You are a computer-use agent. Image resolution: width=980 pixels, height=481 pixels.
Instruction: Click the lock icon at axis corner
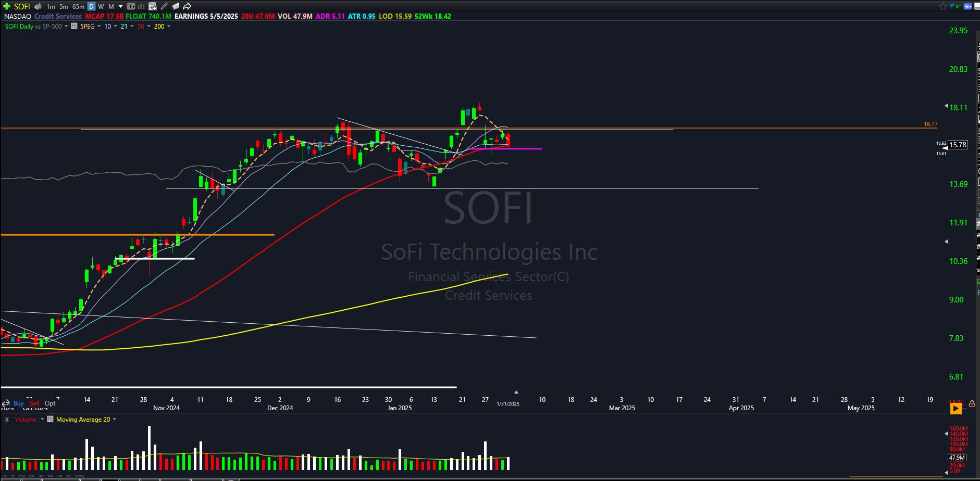point(972,403)
